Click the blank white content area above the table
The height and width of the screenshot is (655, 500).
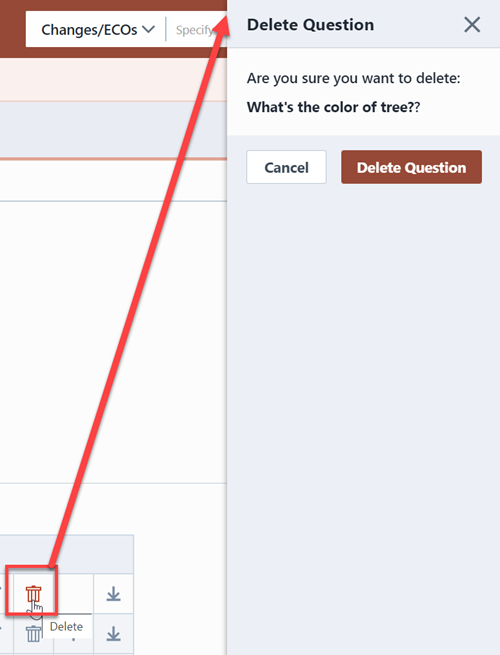pyautogui.click(x=113, y=342)
